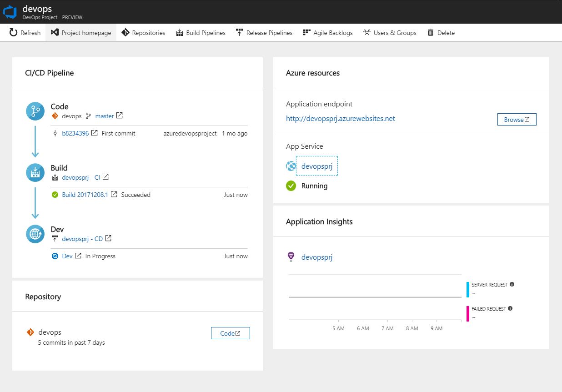Click external link icon beside devopsprj - CI
Image resolution: width=562 pixels, height=392 pixels.
105,177
